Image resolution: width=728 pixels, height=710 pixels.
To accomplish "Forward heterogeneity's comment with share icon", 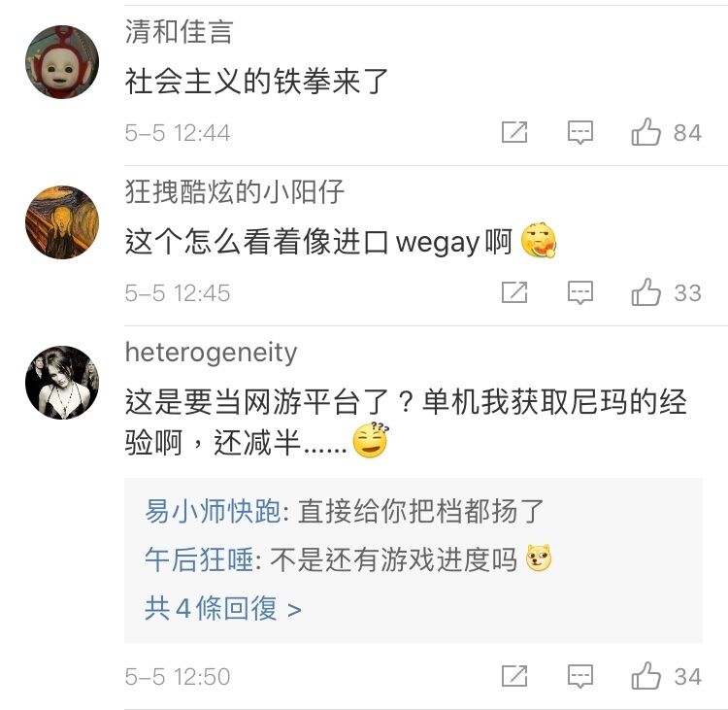I will point(514,676).
